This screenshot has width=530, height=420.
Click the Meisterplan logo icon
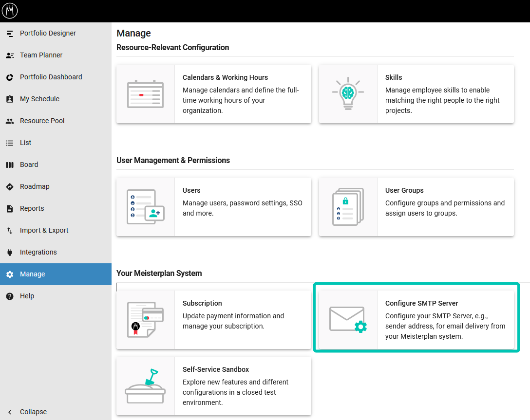10,11
